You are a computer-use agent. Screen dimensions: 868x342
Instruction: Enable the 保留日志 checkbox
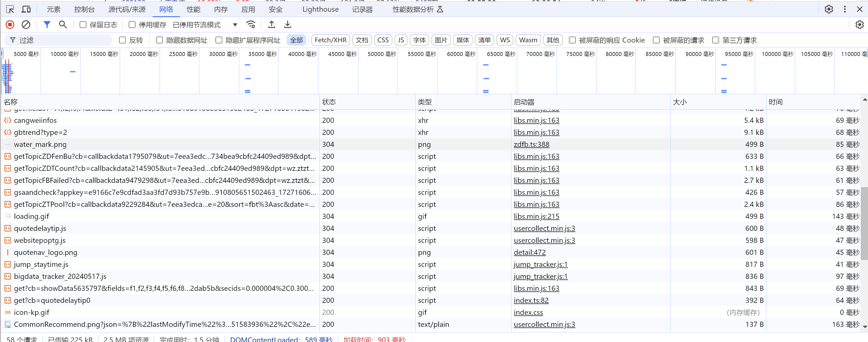tap(83, 25)
